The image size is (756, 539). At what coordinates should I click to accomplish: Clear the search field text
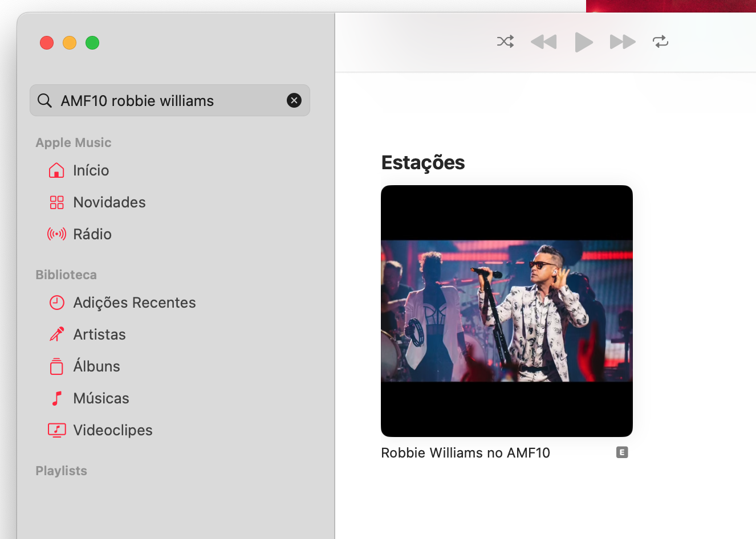click(294, 101)
